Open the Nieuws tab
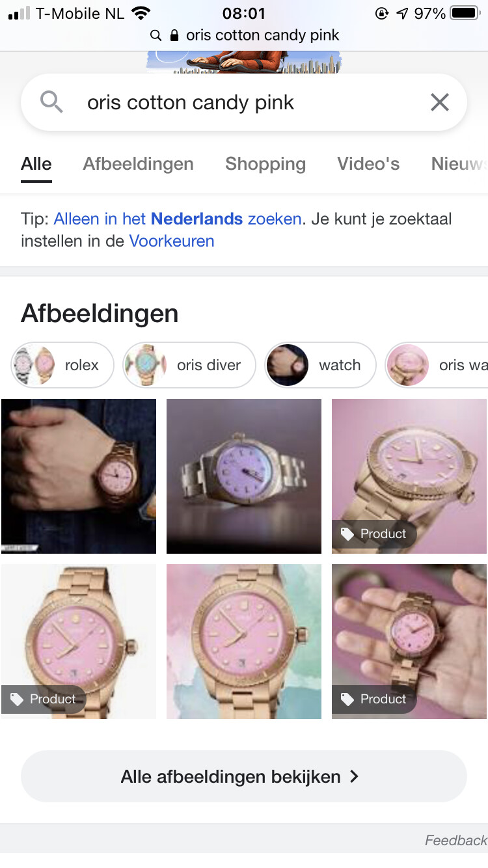Screen dimensions: 488x868 [x=459, y=164]
